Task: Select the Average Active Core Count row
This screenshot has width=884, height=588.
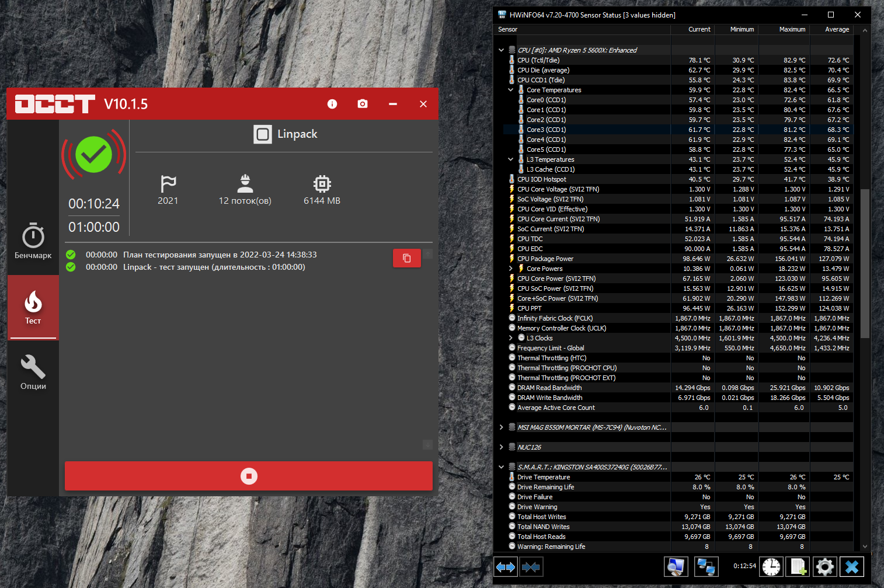Action: pos(674,408)
